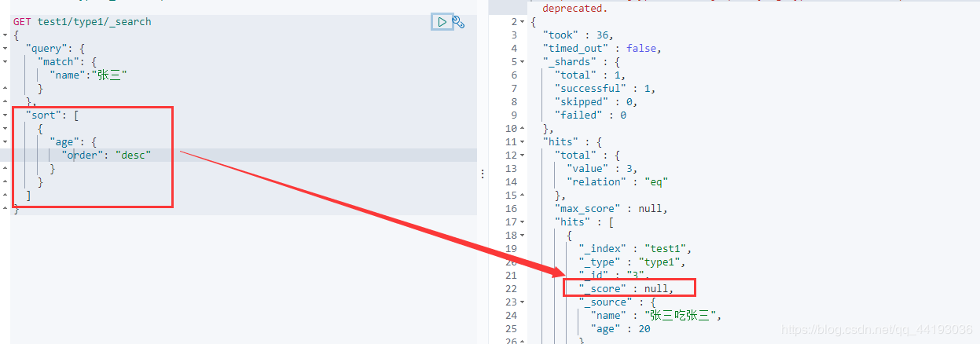Click the "timed_out" : false response line
Screen dimensions: 980x344
coord(602,49)
